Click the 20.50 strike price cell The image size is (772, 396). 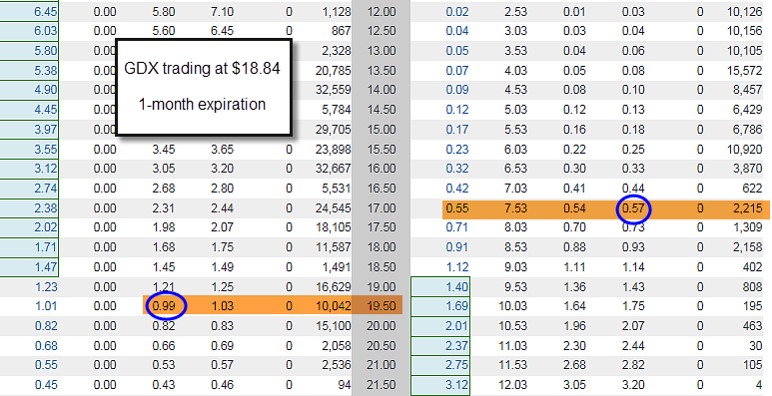point(382,345)
